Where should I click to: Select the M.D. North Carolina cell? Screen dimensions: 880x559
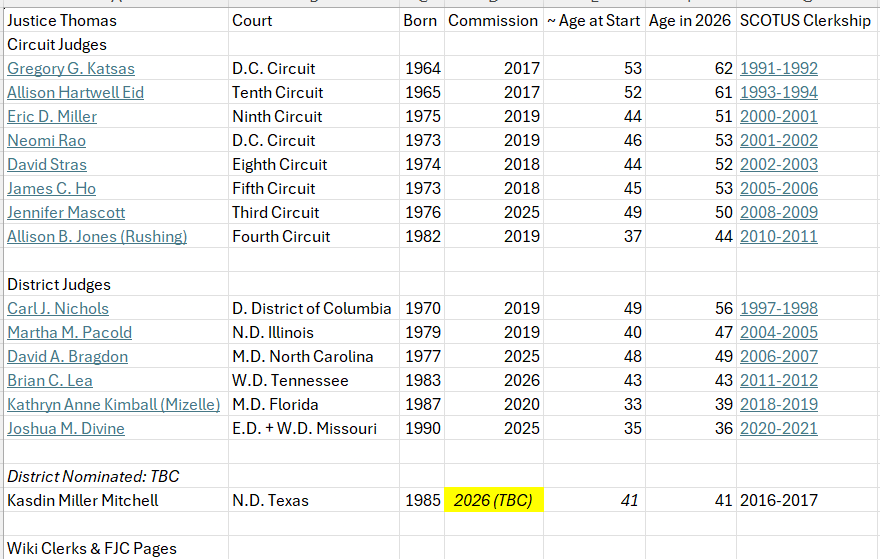click(314, 357)
